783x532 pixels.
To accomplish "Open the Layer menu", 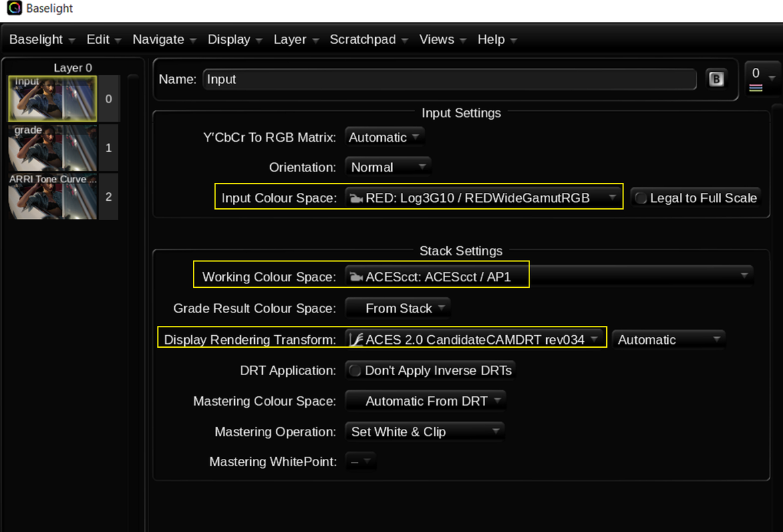I will point(296,39).
